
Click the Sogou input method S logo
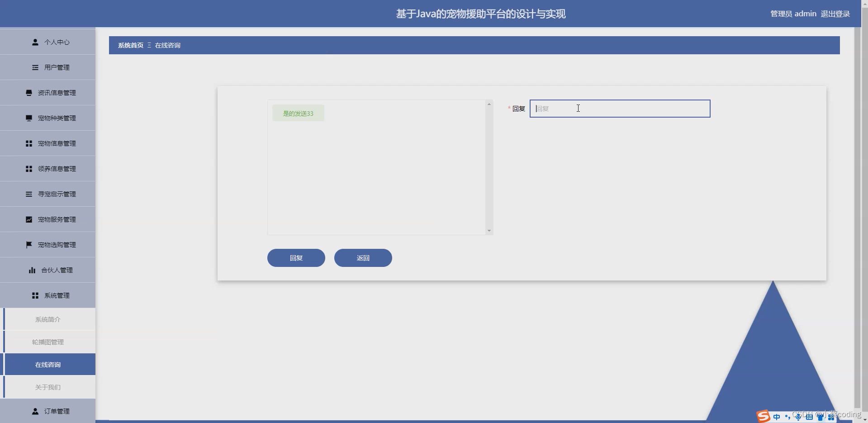(764, 416)
